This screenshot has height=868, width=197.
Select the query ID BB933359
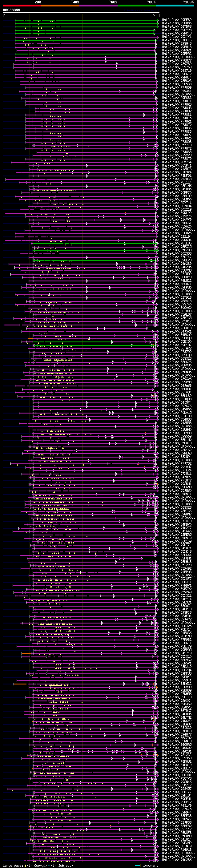[x=11, y=10]
